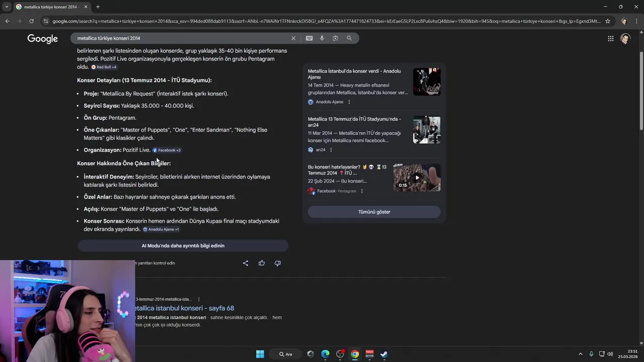Go back with browser back arrow
644x362 pixels.
(x=7, y=21)
